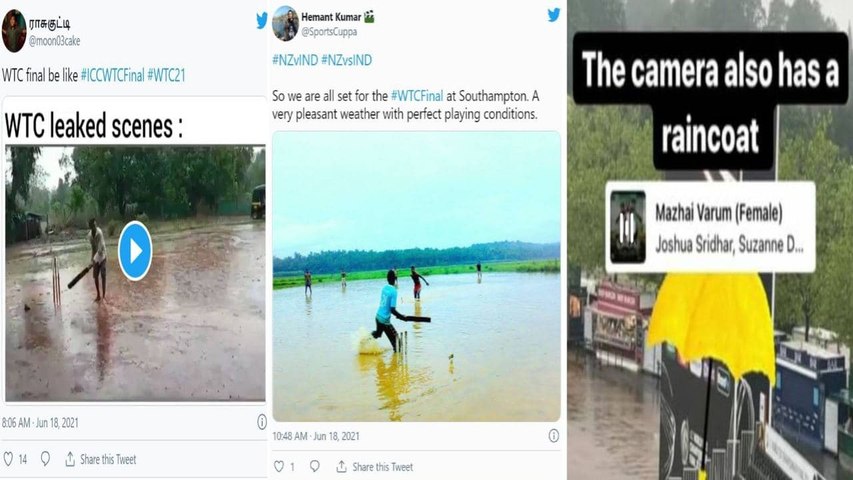Reply to the moon03cake tweet via the comment bubble
The image size is (853, 480).
pyautogui.click(x=47, y=459)
